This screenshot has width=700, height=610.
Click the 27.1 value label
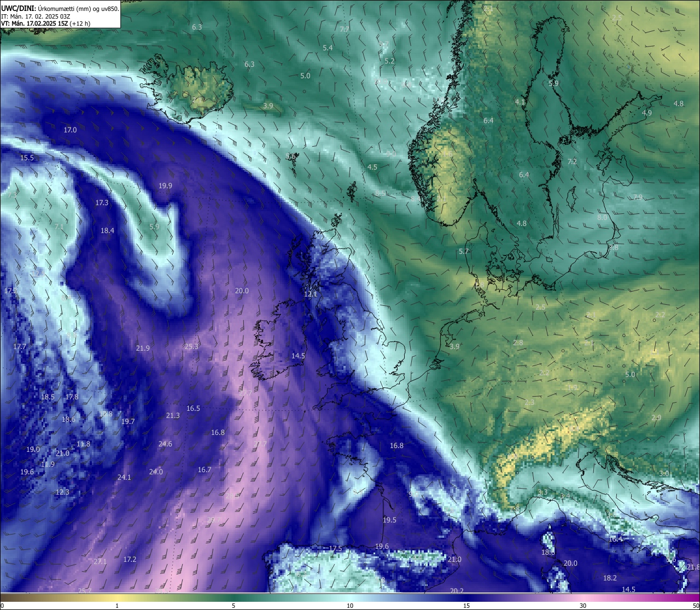(100, 561)
